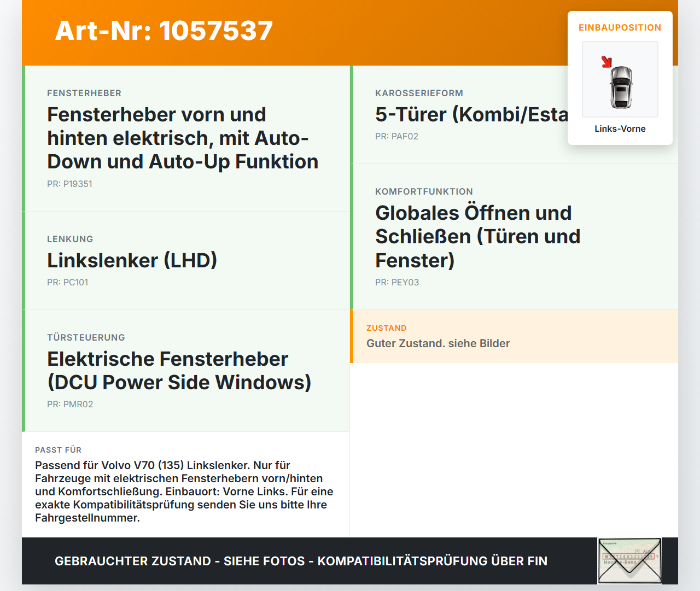The image size is (700, 591).
Task: Select the Volvo V70 compatibility paragraph
Action: pos(184,491)
